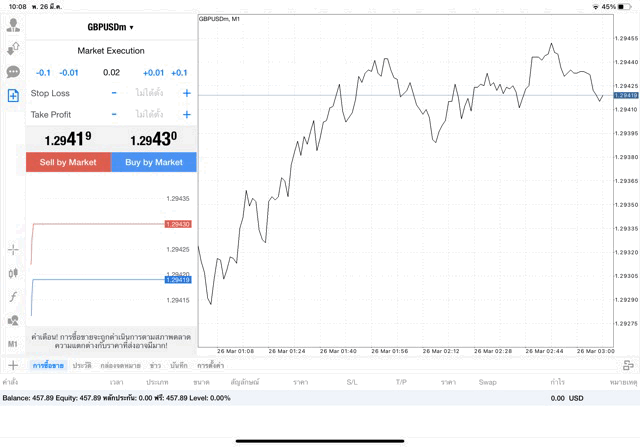Switch to the ข่าว (News) tab
The width and height of the screenshot is (640, 447).
pos(155,366)
